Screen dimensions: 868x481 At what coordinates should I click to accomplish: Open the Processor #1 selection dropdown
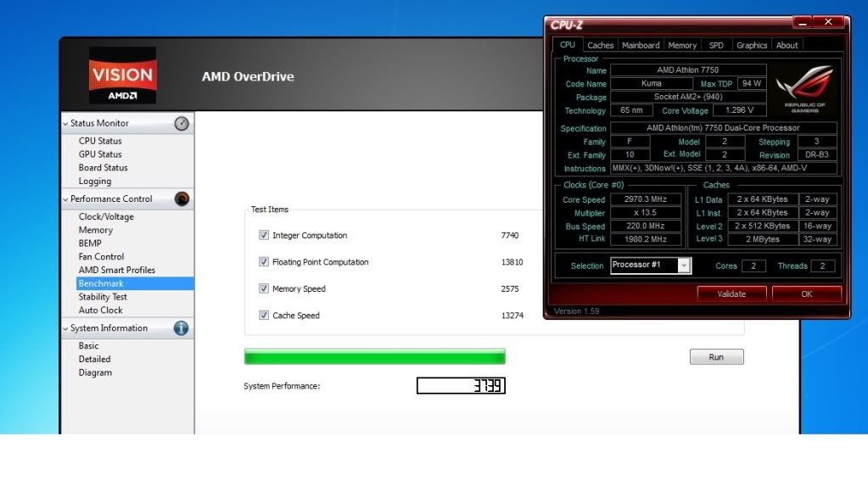click(x=684, y=266)
